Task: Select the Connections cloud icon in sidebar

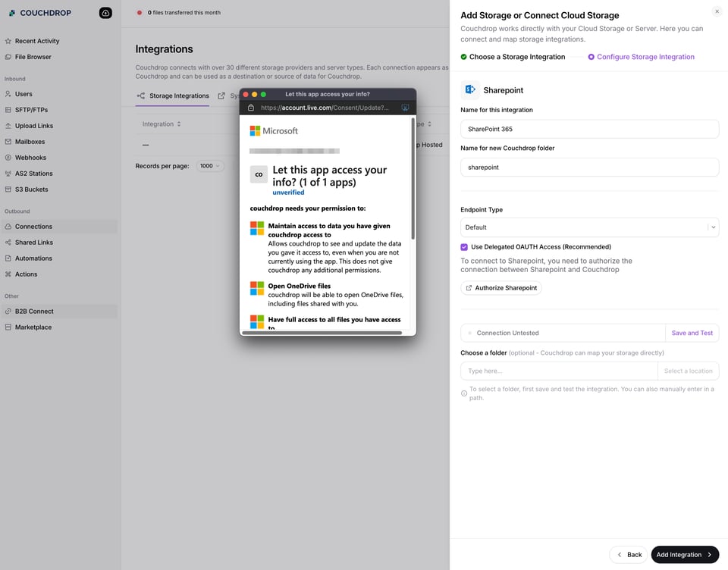Action: pyautogui.click(x=8, y=227)
